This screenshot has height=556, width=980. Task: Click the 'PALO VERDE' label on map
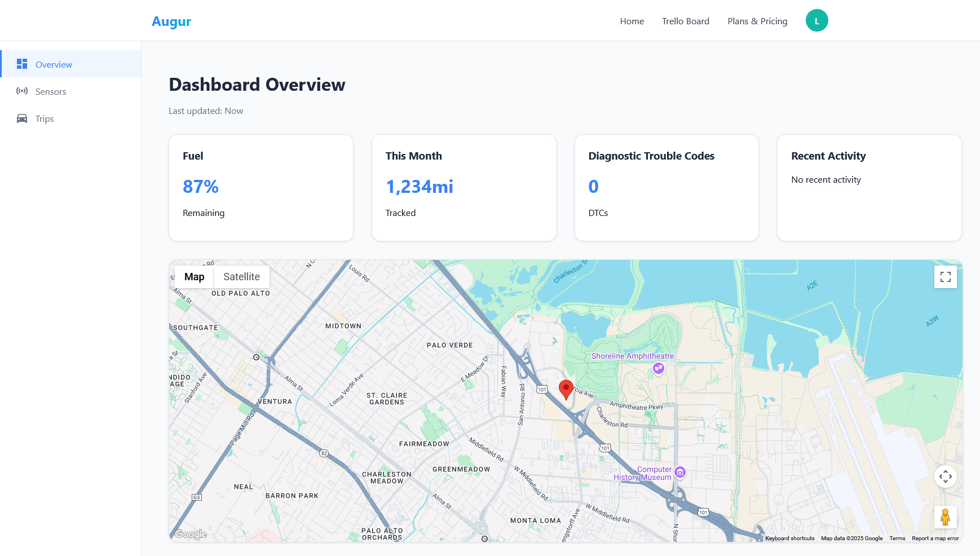449,345
